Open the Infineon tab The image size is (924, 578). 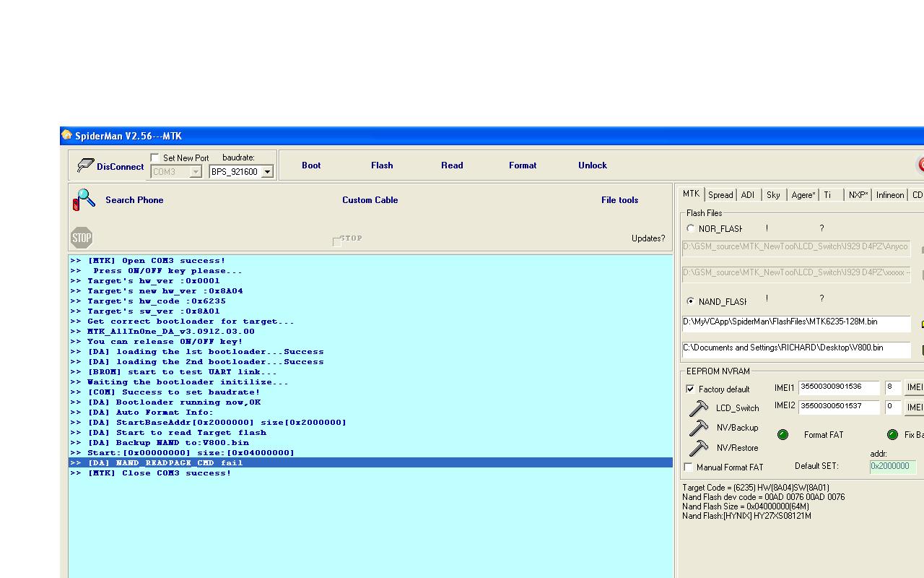[x=889, y=195]
